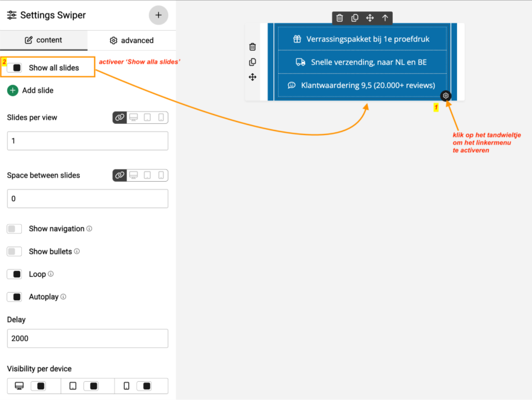This screenshot has width=532, height=400.
Task: Click the gear icon on the swiper block
Action: point(446,96)
